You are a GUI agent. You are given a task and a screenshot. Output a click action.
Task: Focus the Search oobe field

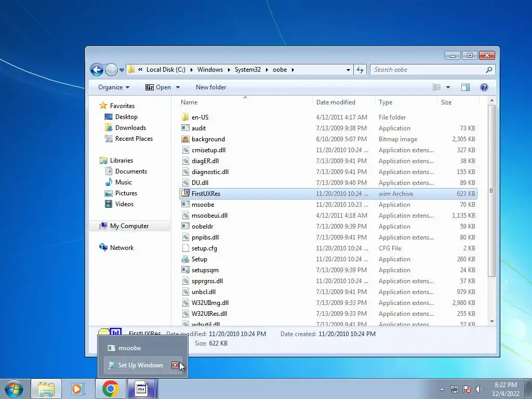click(x=432, y=70)
